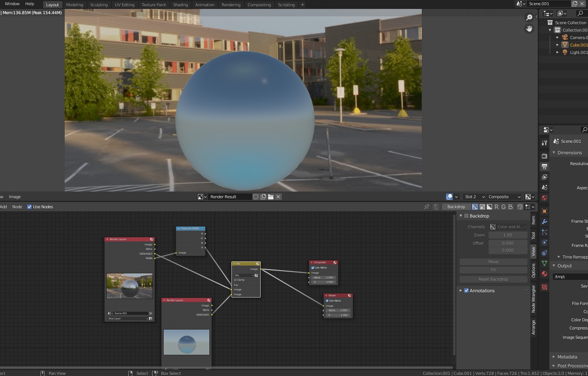588x376 pixels.
Task: Click the Backdrop toggle button in header
Action: point(456,207)
